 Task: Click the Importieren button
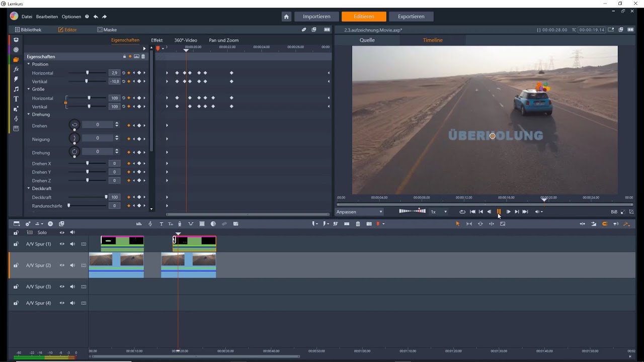(x=316, y=17)
